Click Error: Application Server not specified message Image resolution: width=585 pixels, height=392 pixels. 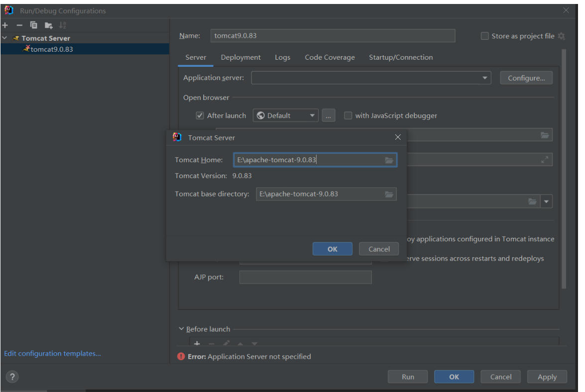(249, 357)
